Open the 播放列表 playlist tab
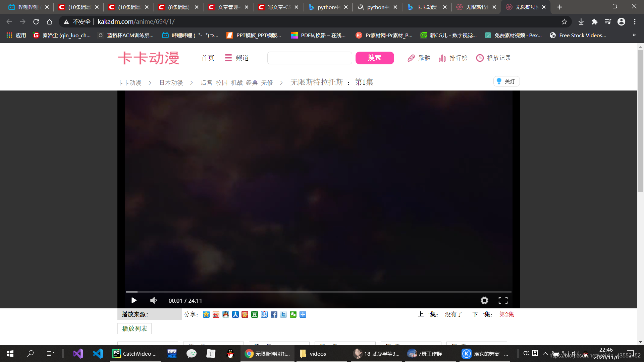 135,328
